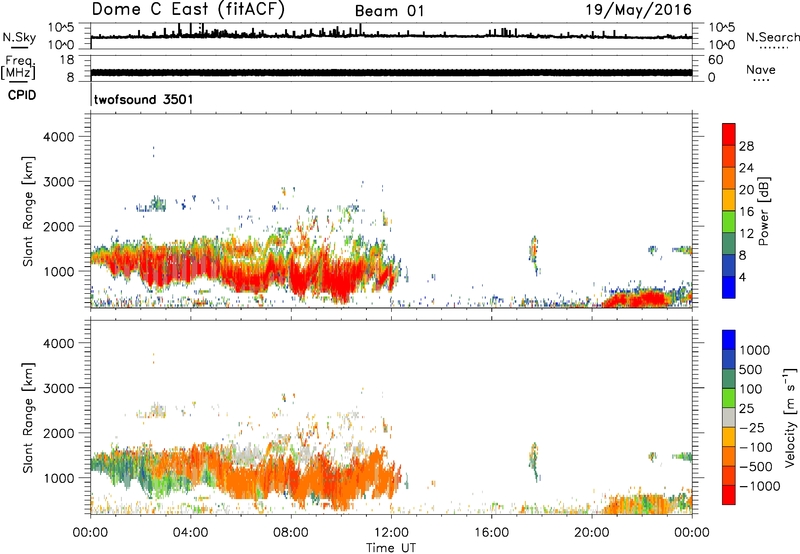Click the 'CPID' row label

[x=22, y=95]
